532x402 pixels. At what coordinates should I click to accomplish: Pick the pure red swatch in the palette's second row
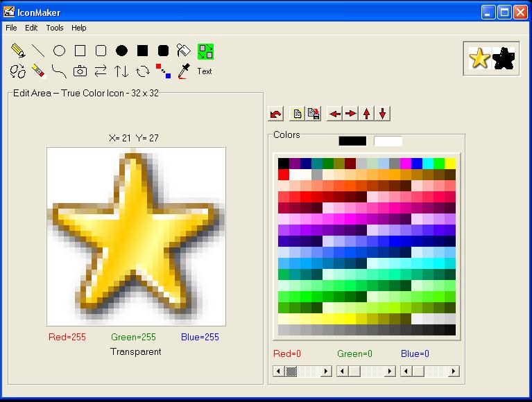coord(283,175)
